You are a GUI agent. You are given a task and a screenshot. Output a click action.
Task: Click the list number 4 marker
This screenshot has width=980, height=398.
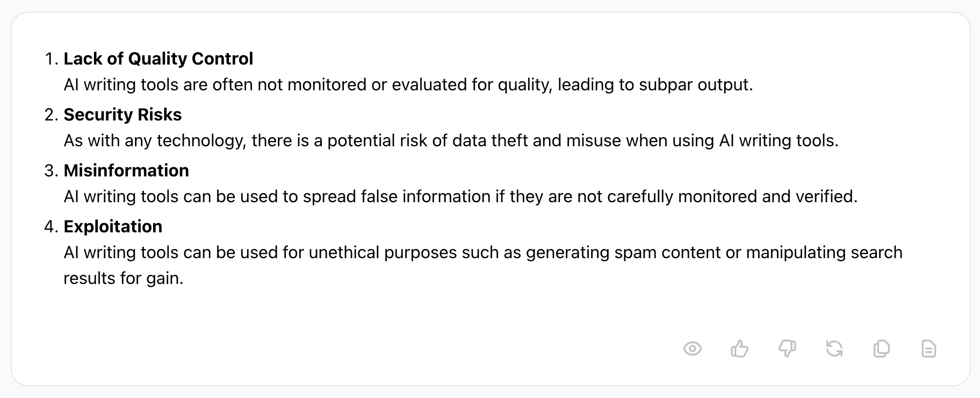[51, 227]
